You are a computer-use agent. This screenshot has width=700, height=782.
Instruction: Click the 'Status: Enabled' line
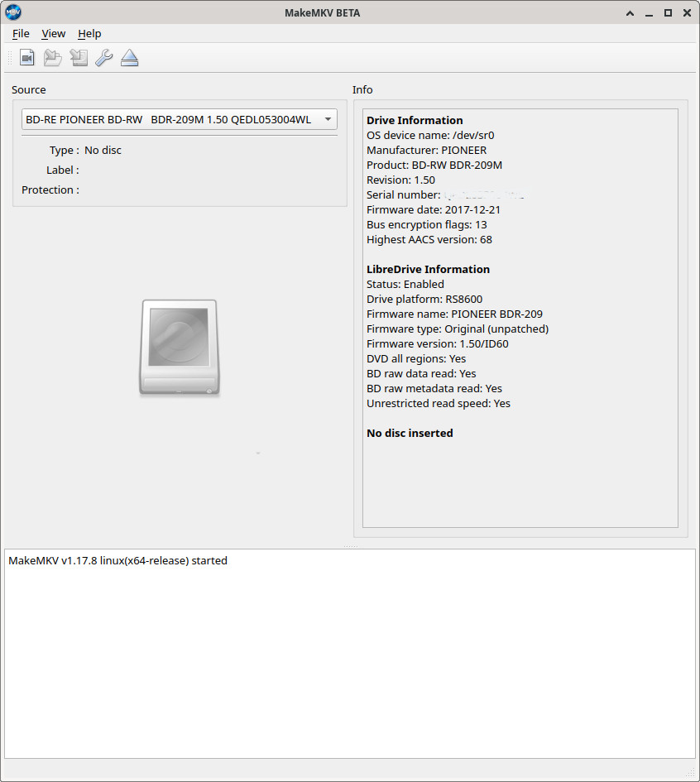[405, 285]
